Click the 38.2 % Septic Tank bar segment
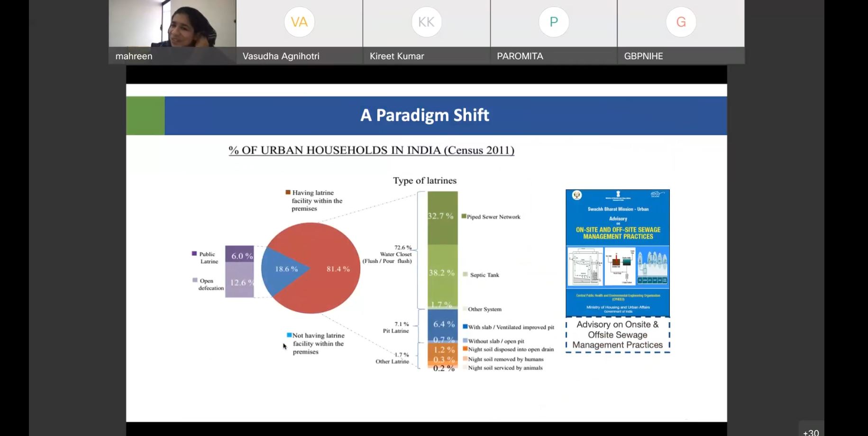The image size is (868, 436). tap(442, 273)
